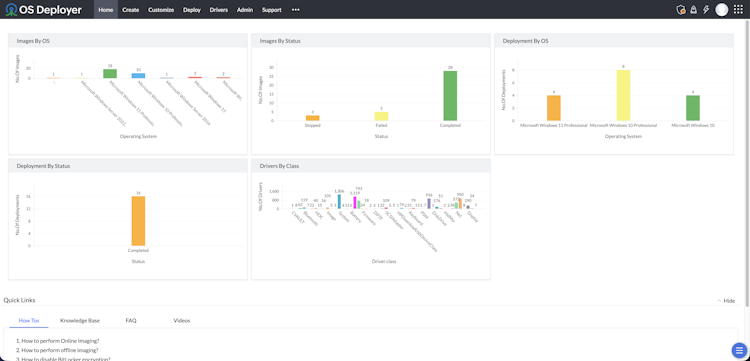Click the rocket icon in header
750x361 pixels.
pos(693,10)
